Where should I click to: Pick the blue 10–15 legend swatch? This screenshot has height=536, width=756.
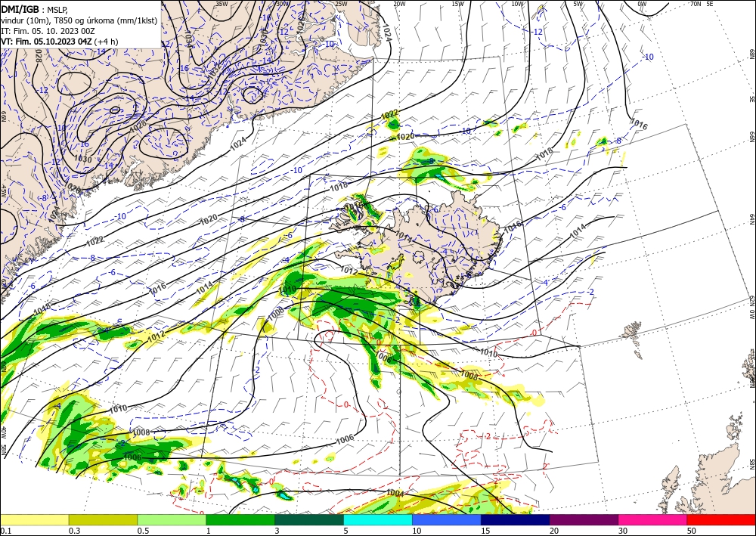(x=447, y=519)
